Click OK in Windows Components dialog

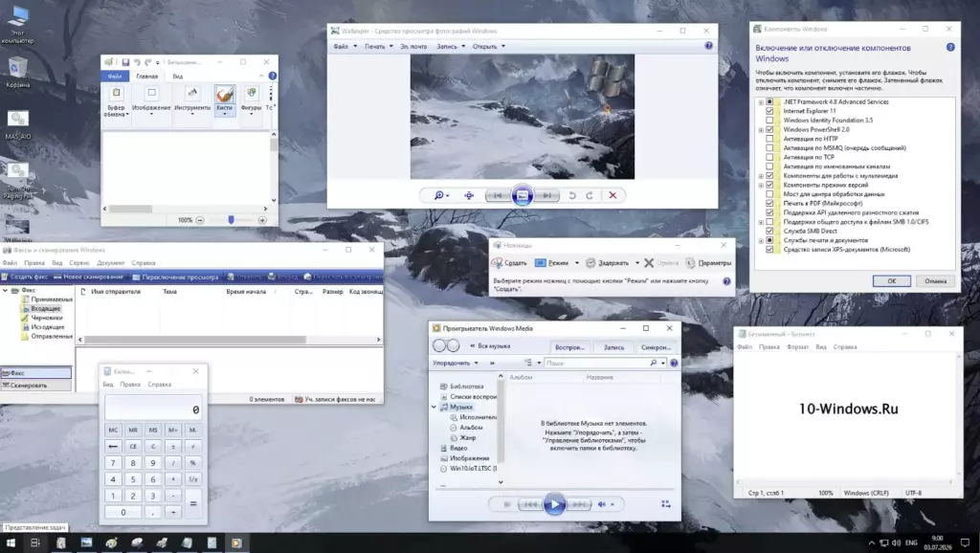(891, 281)
